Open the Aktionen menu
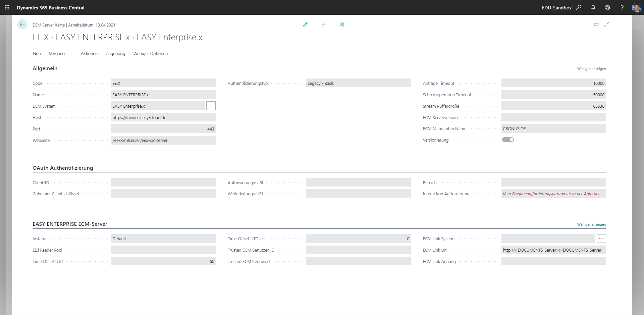The height and width of the screenshot is (315, 644). pyautogui.click(x=89, y=54)
